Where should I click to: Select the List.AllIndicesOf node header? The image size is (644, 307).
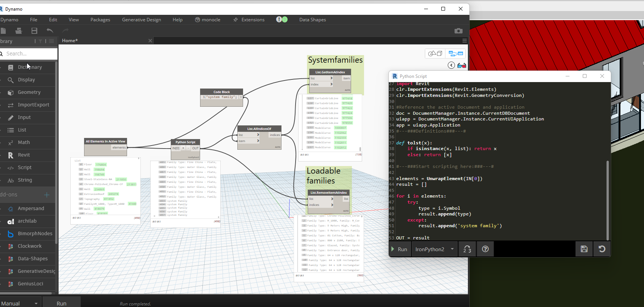click(x=259, y=129)
